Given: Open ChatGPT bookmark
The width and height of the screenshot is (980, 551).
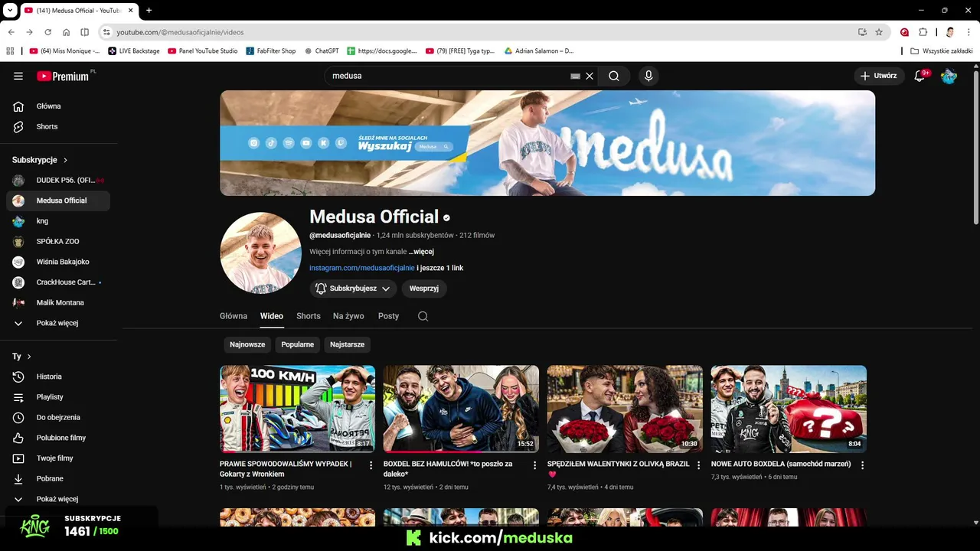Looking at the screenshot, I should click(x=322, y=51).
